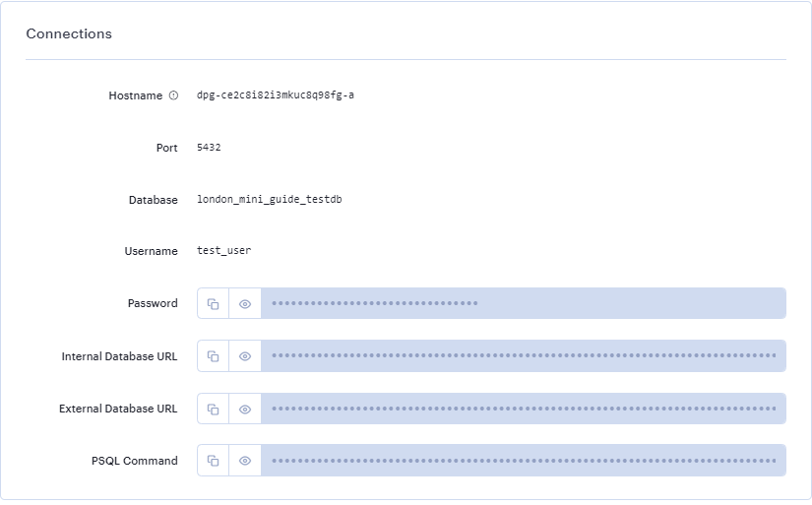
Task: Copy the PSQL Command
Action: pyautogui.click(x=213, y=460)
